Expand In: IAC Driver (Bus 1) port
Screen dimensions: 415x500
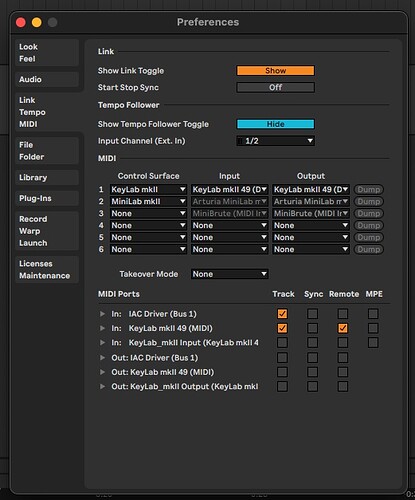click(102, 314)
